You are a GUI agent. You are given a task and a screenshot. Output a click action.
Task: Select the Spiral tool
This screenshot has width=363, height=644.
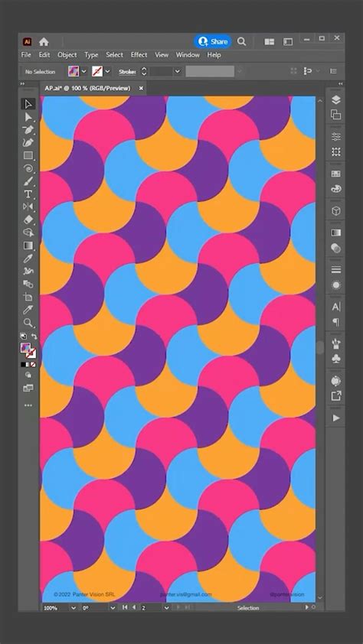coord(28,168)
